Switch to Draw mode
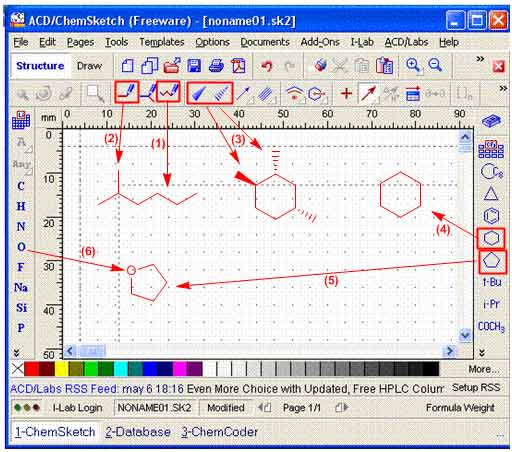This screenshot has width=512, height=452. click(x=89, y=66)
